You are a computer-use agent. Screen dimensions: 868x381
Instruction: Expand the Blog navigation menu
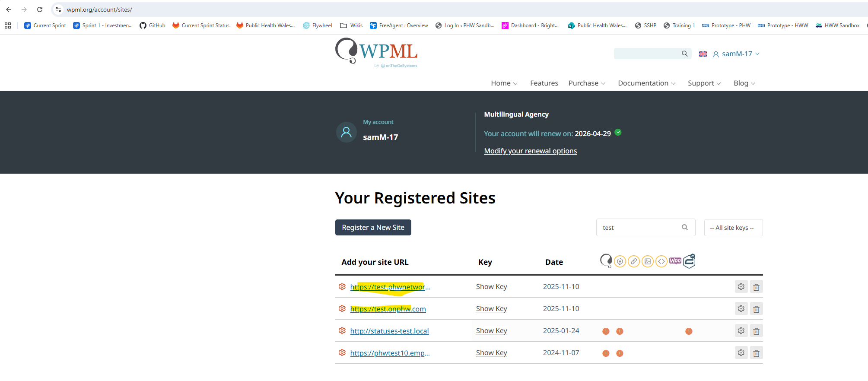click(744, 83)
